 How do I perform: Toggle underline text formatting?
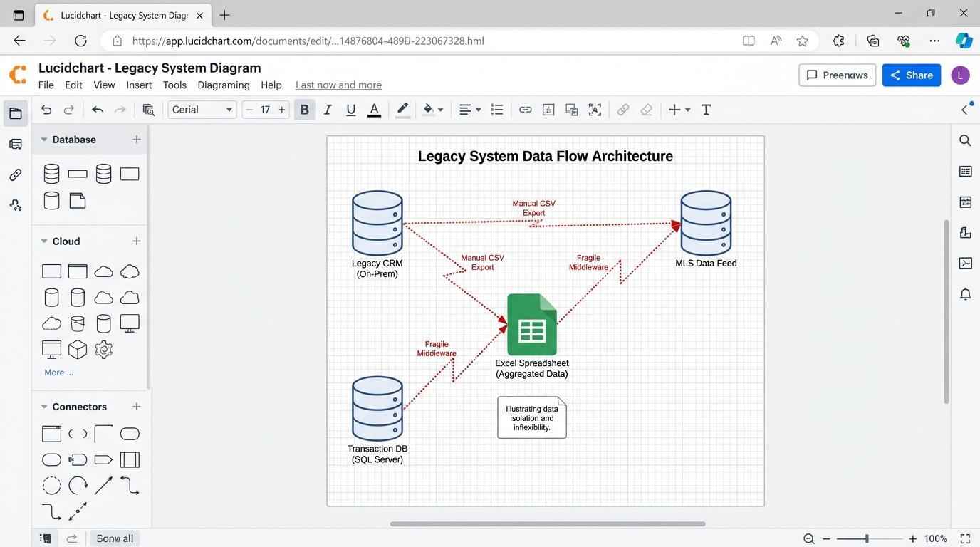click(350, 110)
